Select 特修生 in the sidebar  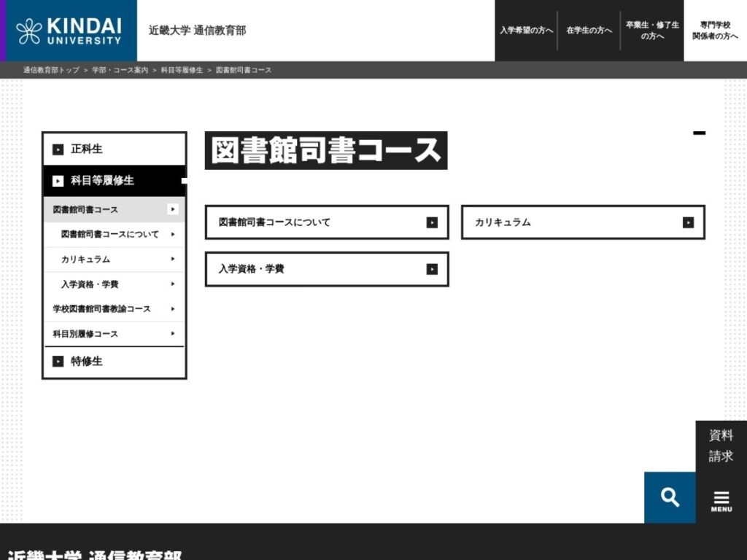(x=115, y=362)
